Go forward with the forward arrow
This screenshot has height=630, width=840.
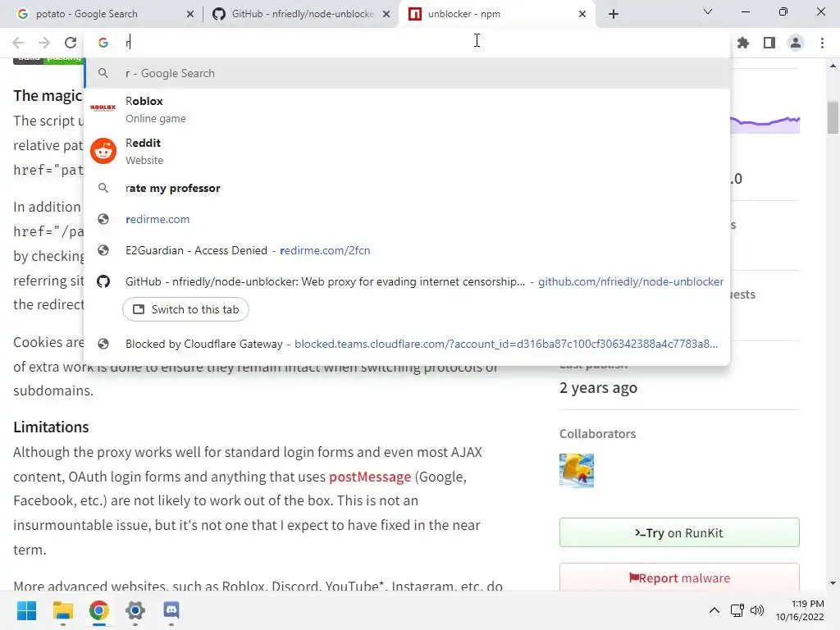pos(44,43)
